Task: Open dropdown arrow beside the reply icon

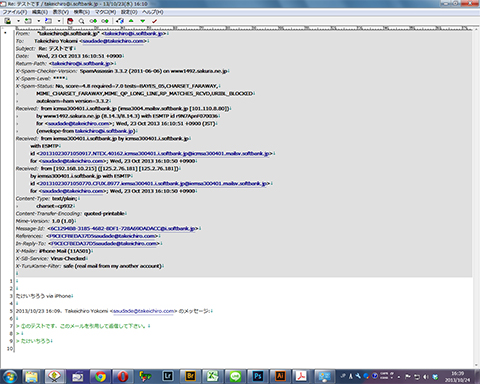Action: [18, 21]
